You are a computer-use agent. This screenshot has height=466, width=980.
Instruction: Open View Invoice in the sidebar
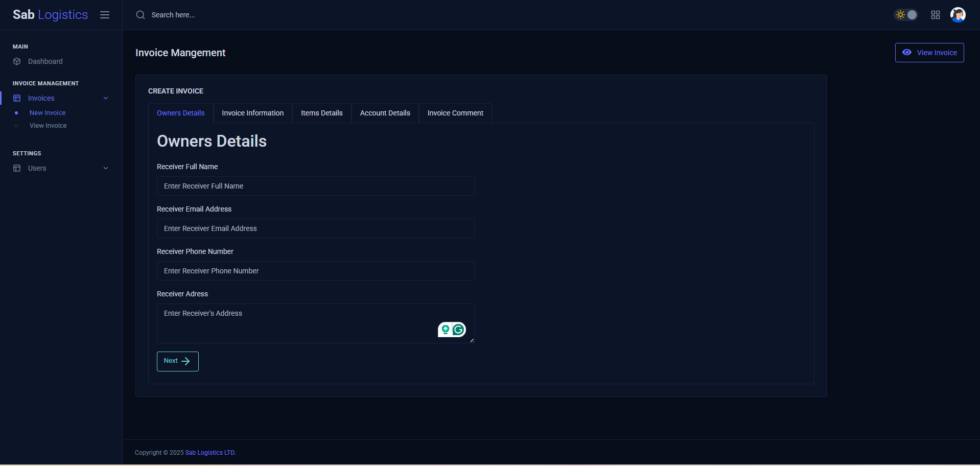point(48,126)
